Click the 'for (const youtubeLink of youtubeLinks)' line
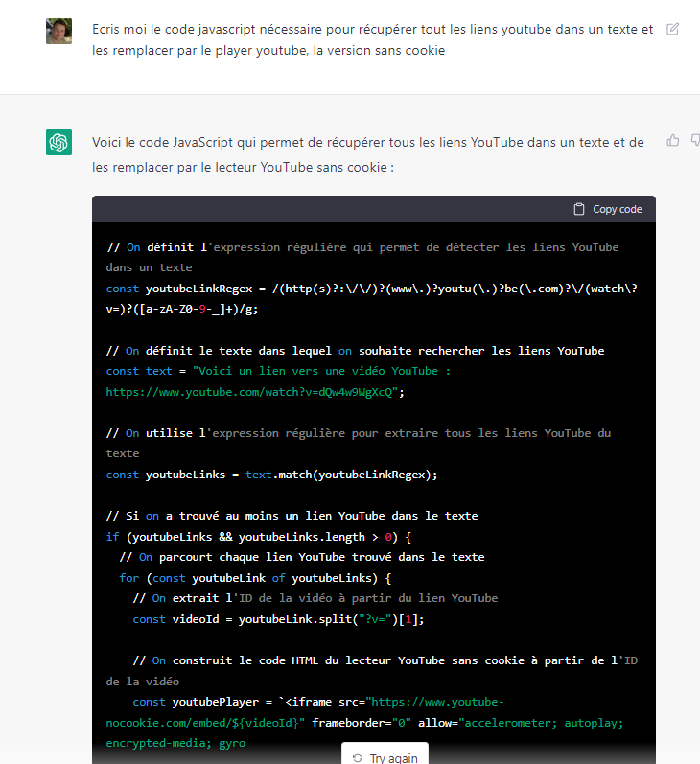Image resolution: width=700 pixels, height=764 pixels. click(255, 578)
